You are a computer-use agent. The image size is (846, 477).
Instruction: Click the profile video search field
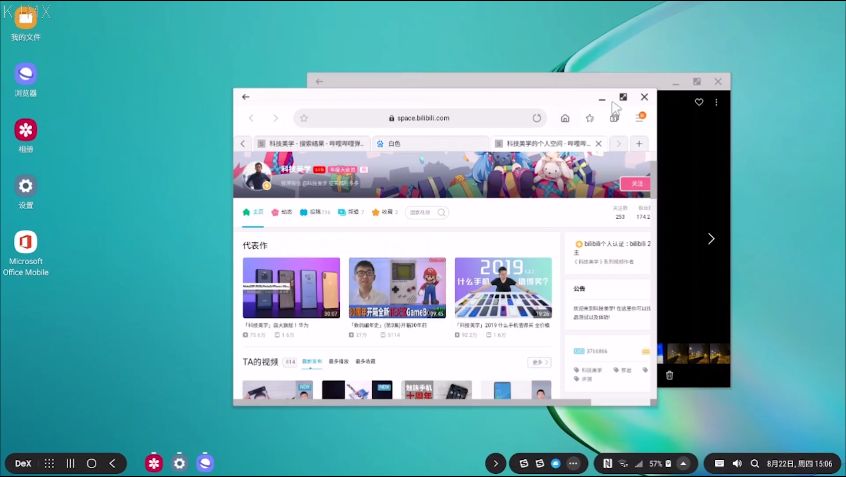click(x=427, y=213)
